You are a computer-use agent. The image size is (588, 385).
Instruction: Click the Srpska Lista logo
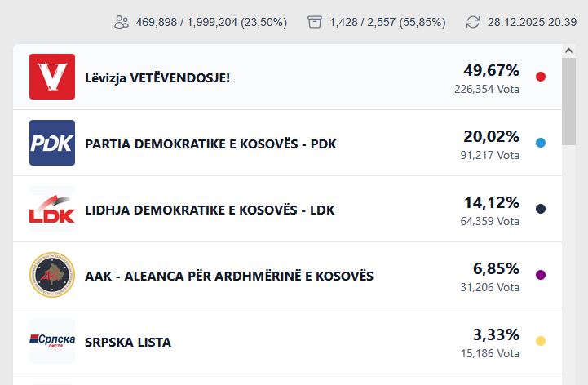52,341
